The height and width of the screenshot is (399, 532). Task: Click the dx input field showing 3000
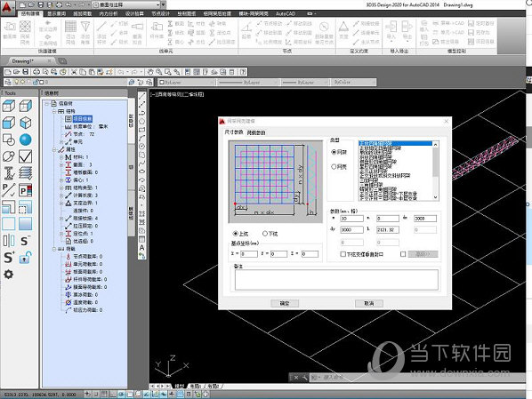(424, 219)
